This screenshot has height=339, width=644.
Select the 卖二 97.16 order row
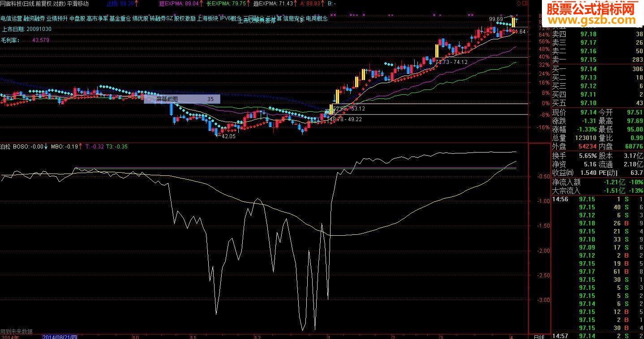point(597,51)
